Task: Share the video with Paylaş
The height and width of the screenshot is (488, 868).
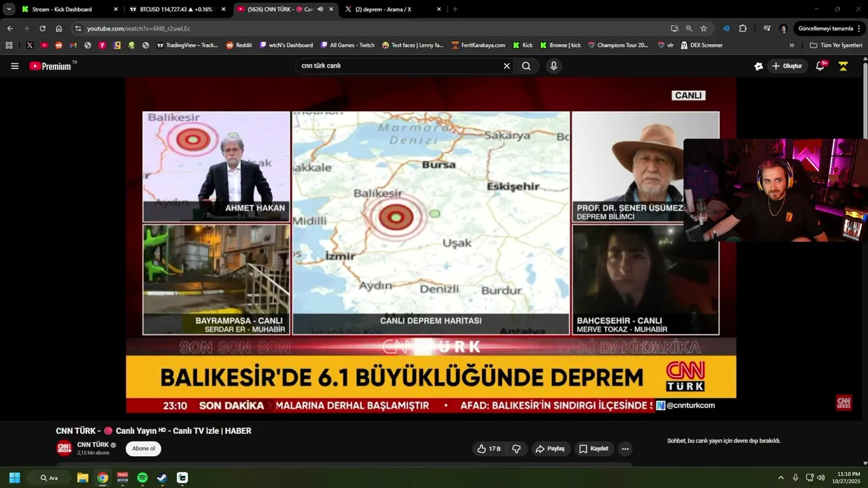Action: 550,449
